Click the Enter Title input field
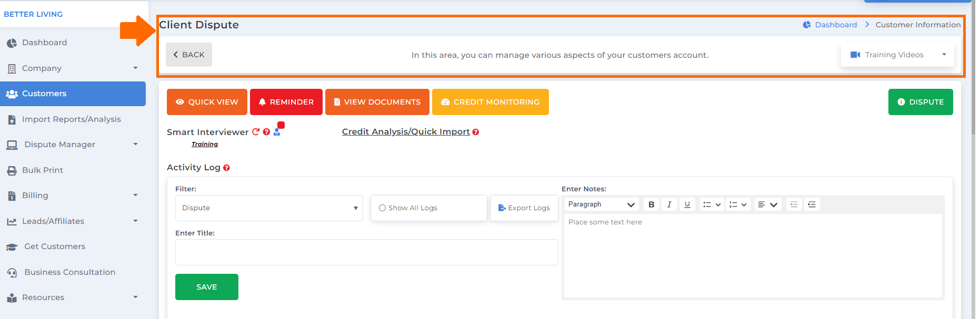 click(366, 252)
